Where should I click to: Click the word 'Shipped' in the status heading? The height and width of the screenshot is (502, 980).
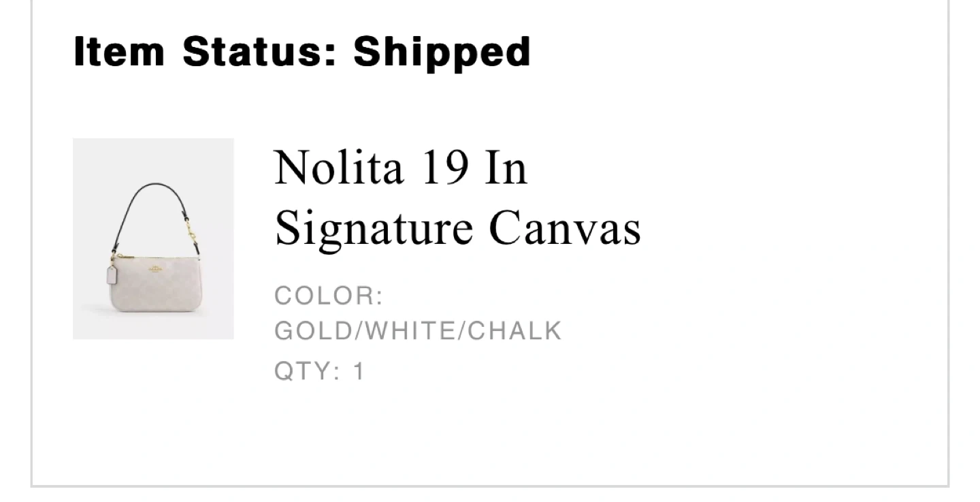pyautogui.click(x=442, y=51)
